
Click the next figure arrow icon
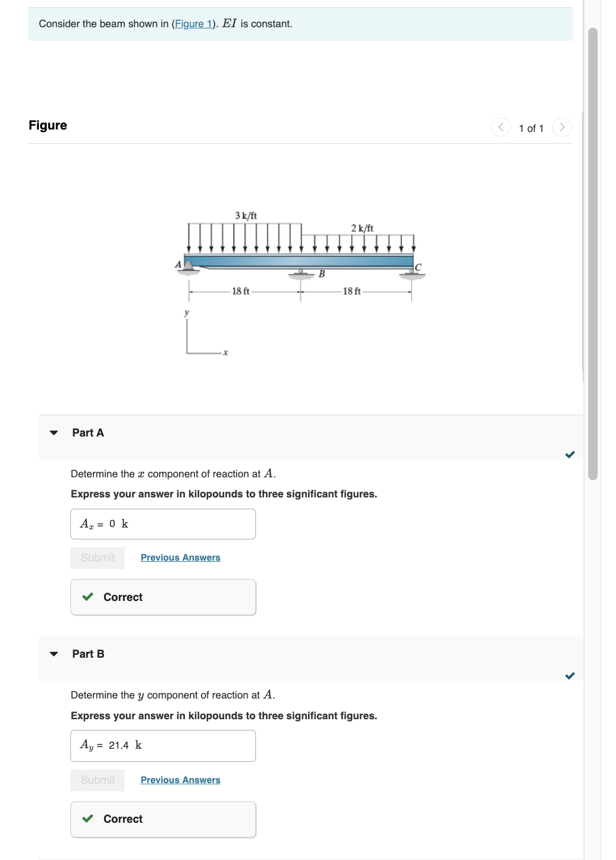tap(562, 127)
